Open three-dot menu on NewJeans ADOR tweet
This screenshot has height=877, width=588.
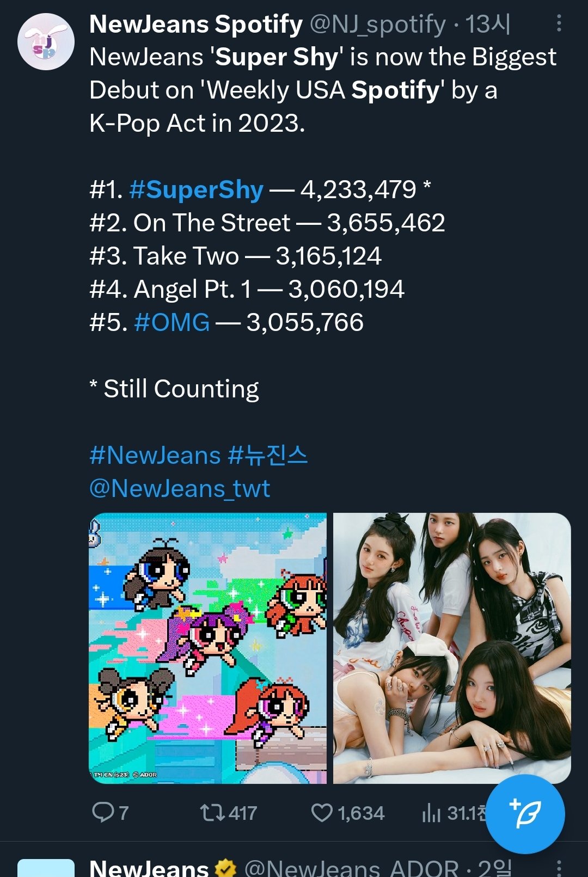[x=559, y=867]
